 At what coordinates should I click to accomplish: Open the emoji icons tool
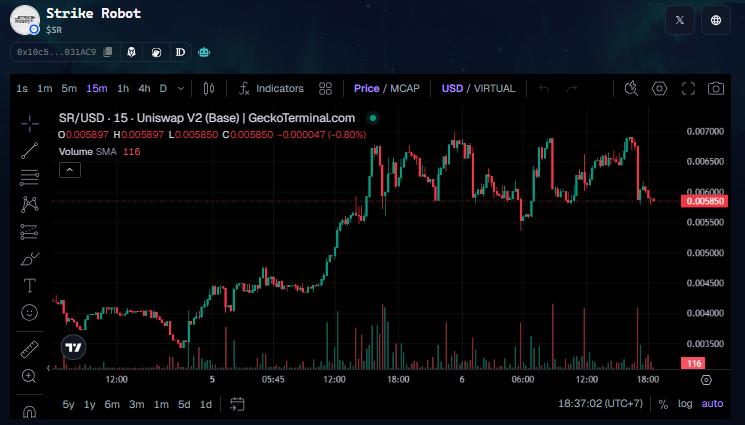(x=29, y=312)
